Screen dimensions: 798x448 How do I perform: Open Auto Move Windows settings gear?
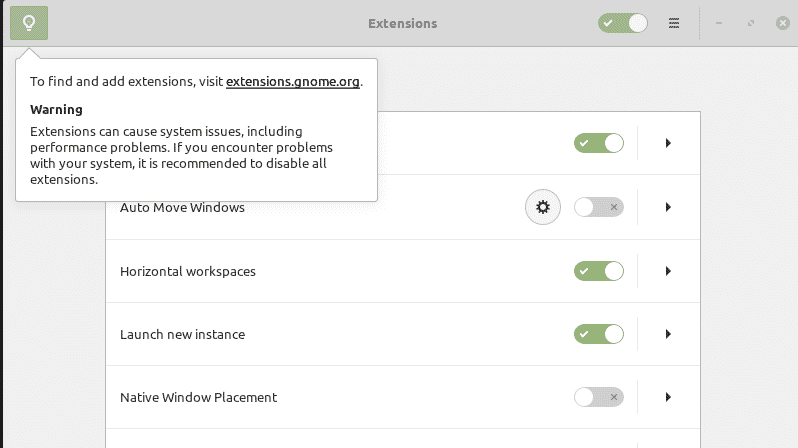click(x=543, y=207)
